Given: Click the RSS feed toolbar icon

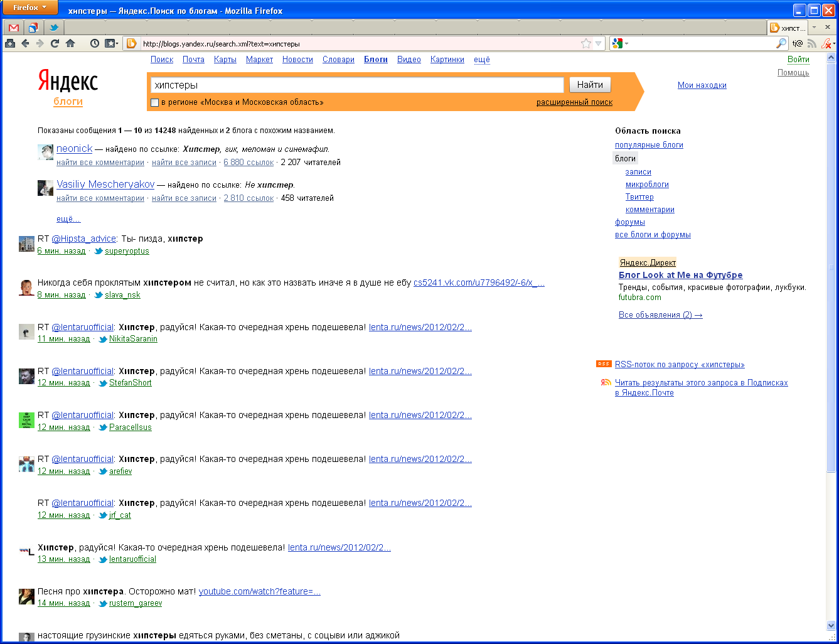Looking at the screenshot, I should click(812, 43).
